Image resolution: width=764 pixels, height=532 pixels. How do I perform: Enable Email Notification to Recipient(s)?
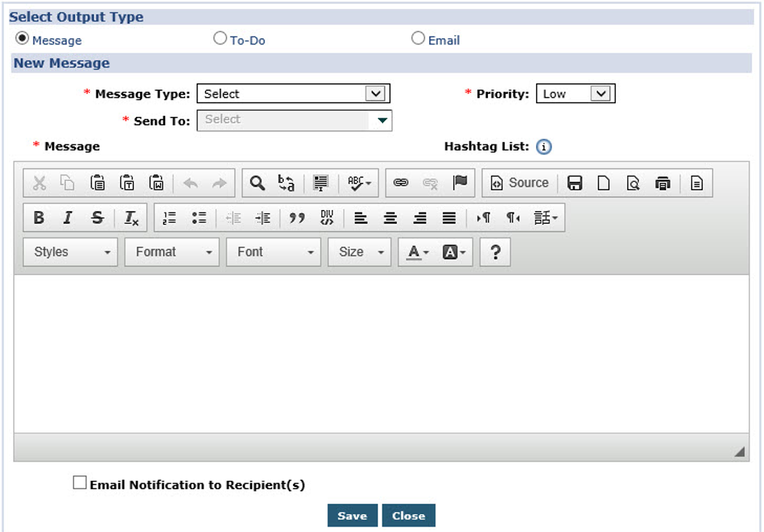[x=80, y=483]
